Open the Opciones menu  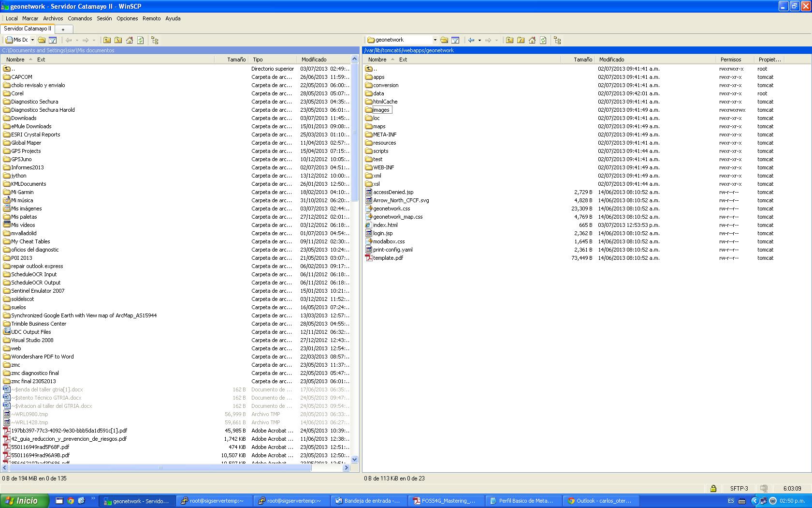tap(127, 18)
